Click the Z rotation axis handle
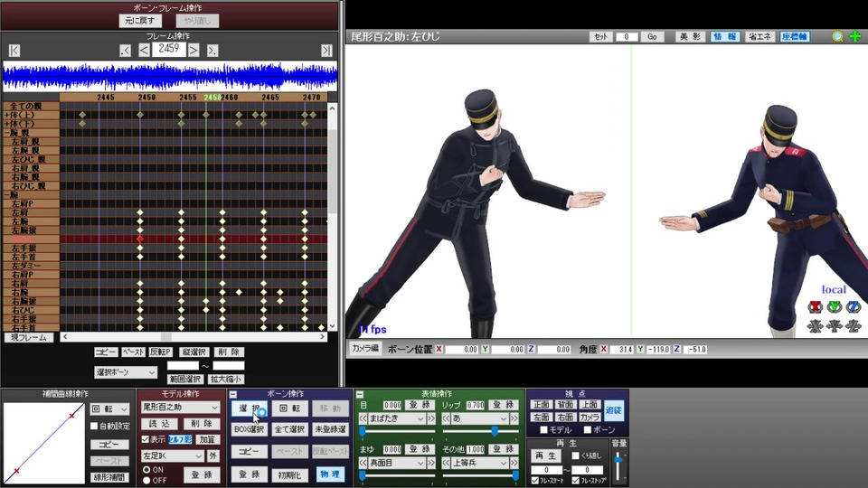868x488 pixels. (854, 306)
